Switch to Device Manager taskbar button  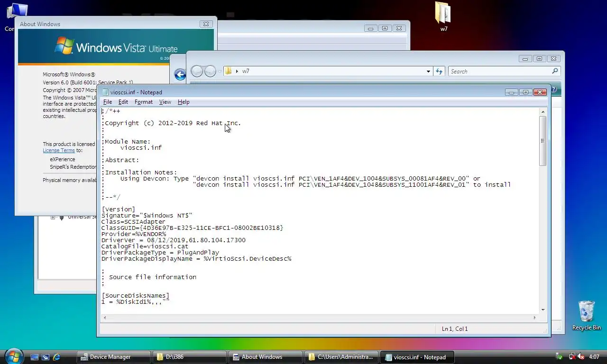(x=113, y=357)
